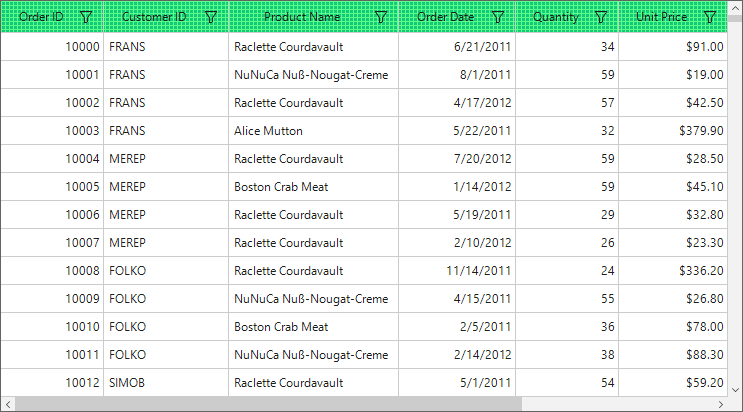Select the order date 5/22/2011 cell

[457, 130]
